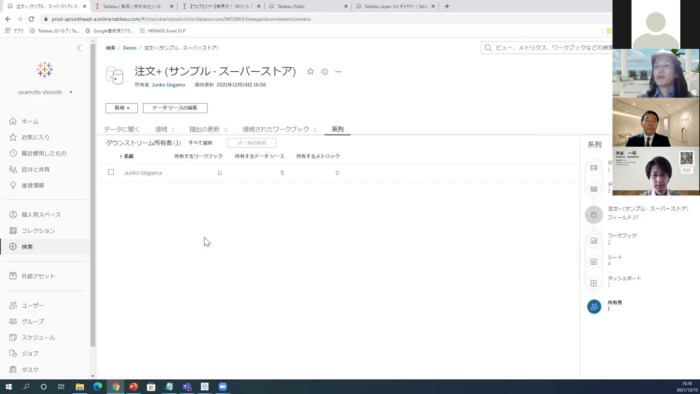Select ダッシュボード dashboard lineage node icon
Viewport: 700px width, 394px height.
[594, 283]
